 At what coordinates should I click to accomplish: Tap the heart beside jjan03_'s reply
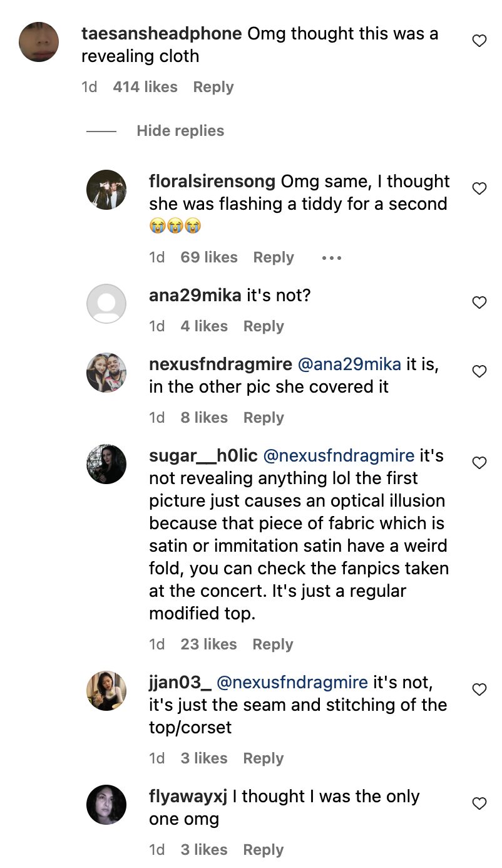(x=479, y=690)
